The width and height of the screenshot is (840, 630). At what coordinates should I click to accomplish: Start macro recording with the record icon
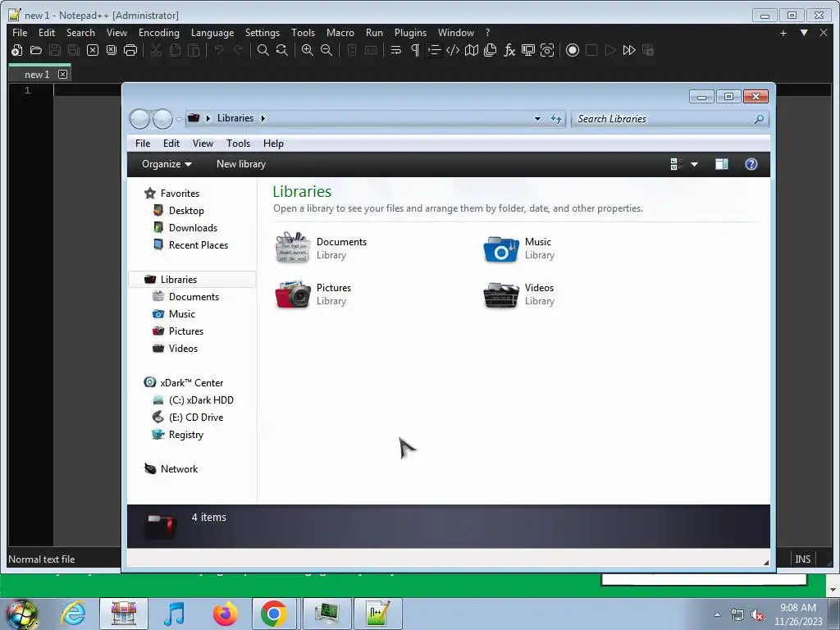573,50
